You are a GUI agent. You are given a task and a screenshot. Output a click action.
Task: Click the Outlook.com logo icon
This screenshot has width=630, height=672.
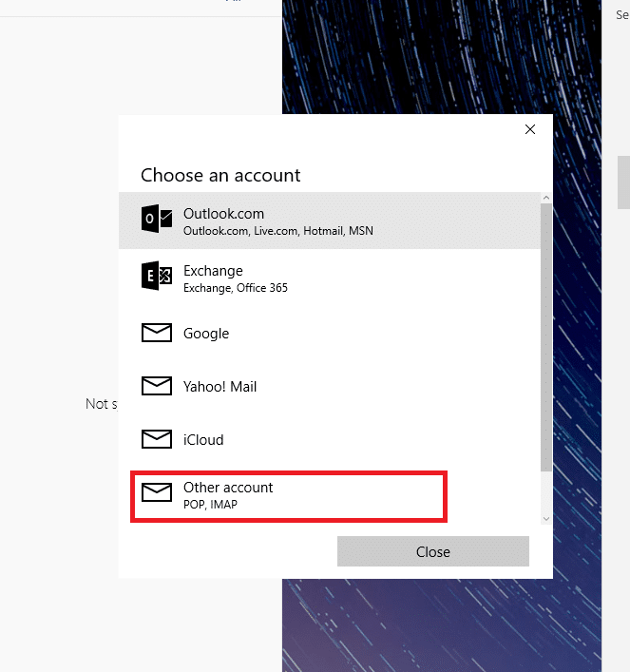[x=157, y=219]
